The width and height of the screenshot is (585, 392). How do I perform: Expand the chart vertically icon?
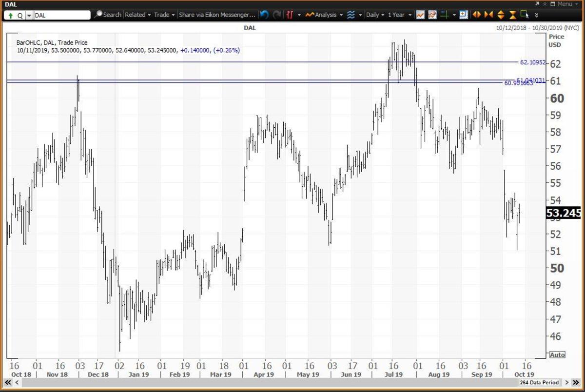501,15
